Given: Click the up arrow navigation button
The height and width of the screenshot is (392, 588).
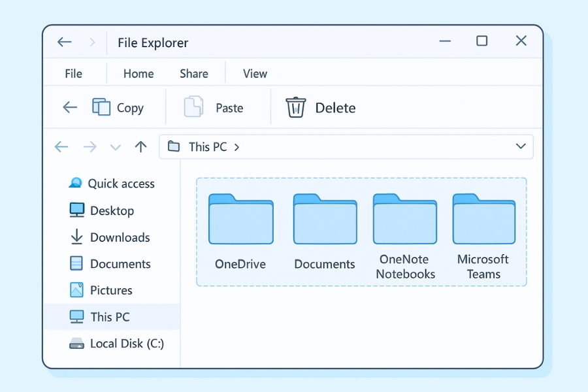Looking at the screenshot, I should tap(140, 146).
